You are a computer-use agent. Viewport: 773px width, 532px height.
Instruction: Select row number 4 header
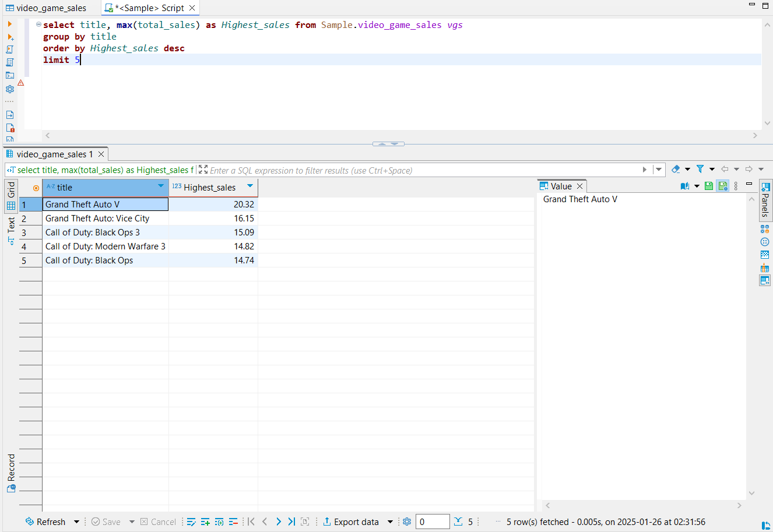click(30, 246)
